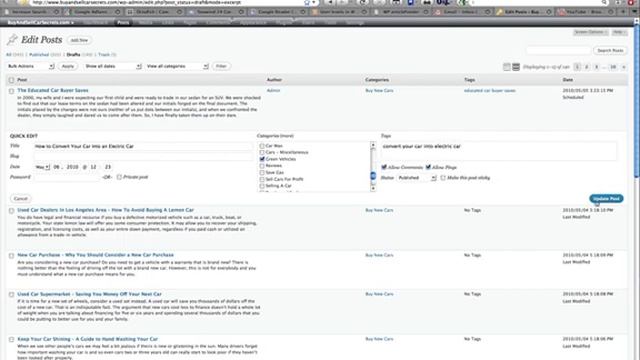640x360 pixels.
Task: Go to next page arrow in pagination
Action: [623, 67]
